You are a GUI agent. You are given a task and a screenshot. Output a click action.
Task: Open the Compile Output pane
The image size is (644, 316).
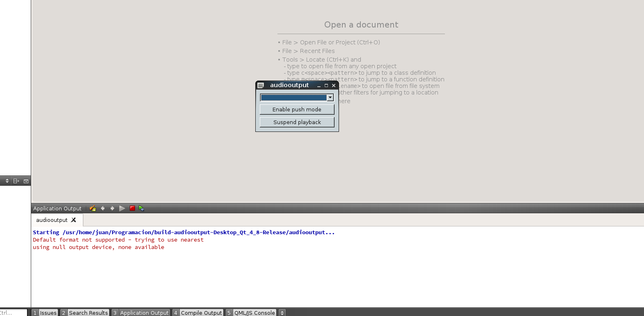(x=198, y=313)
